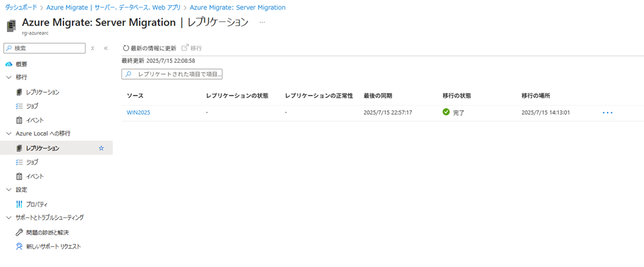The height and width of the screenshot is (267, 644).
Task: Collapse the サポートとトラブルシューティング section
Action: 9,217
